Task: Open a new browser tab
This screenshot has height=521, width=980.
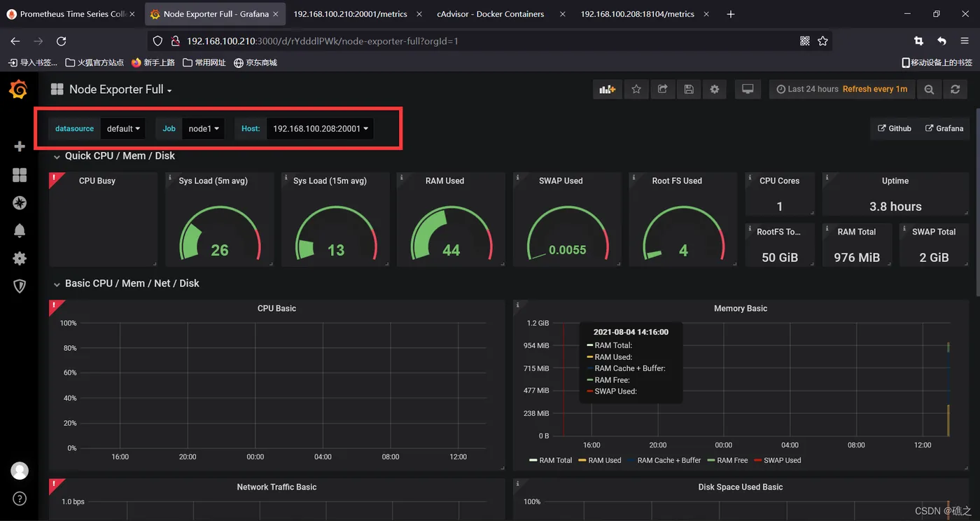Action: (730, 14)
